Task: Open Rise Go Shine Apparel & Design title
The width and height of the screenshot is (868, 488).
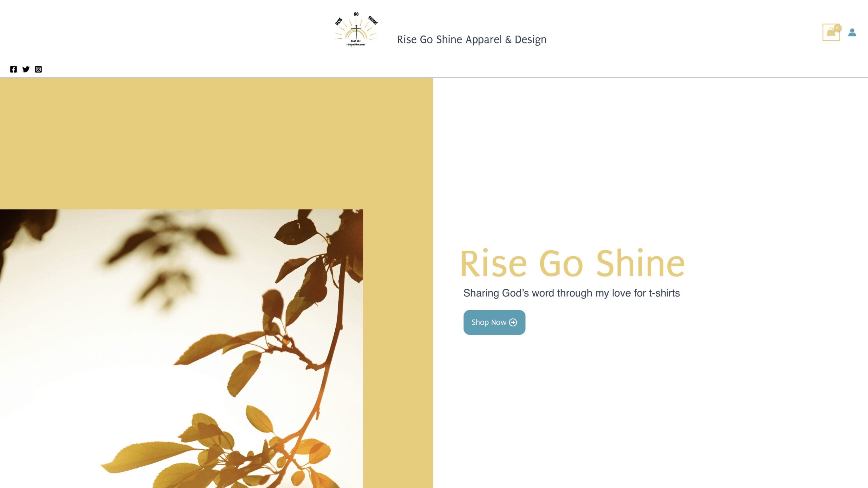Action: (472, 40)
